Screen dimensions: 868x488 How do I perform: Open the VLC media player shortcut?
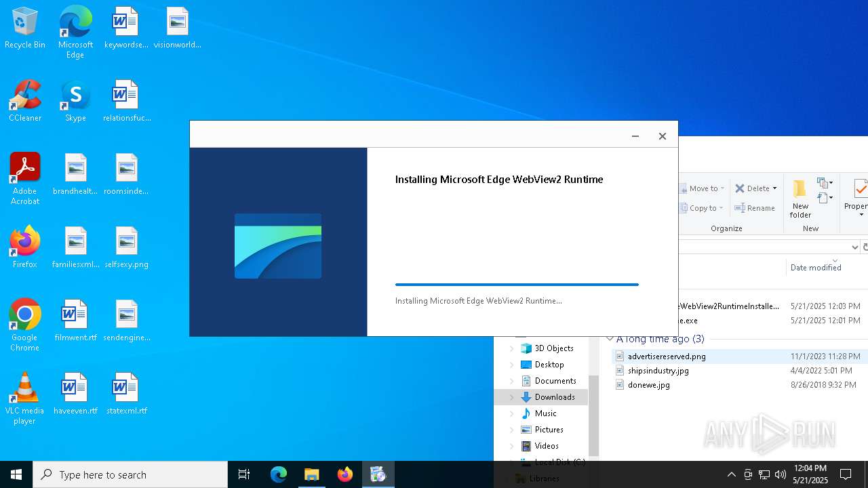coord(25,399)
